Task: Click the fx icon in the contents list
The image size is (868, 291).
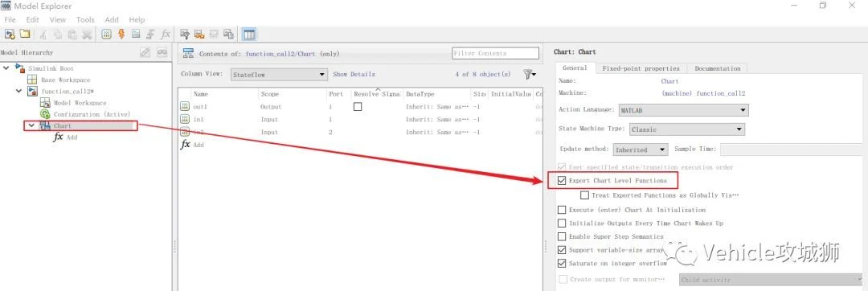Action: click(186, 145)
